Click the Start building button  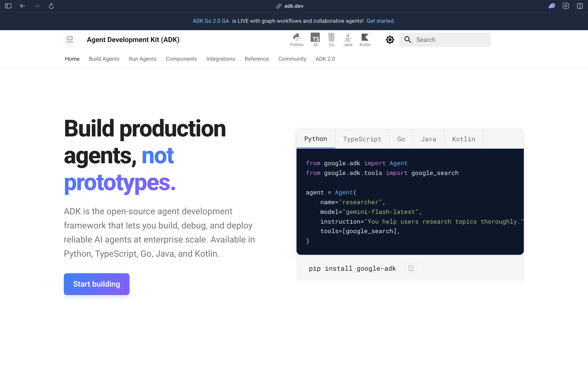coord(96,284)
